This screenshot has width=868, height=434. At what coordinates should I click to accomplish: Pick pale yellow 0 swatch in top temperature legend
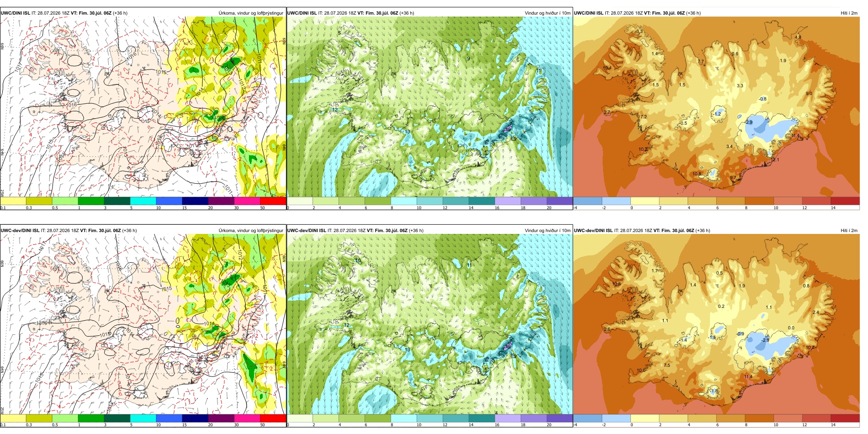click(x=645, y=201)
